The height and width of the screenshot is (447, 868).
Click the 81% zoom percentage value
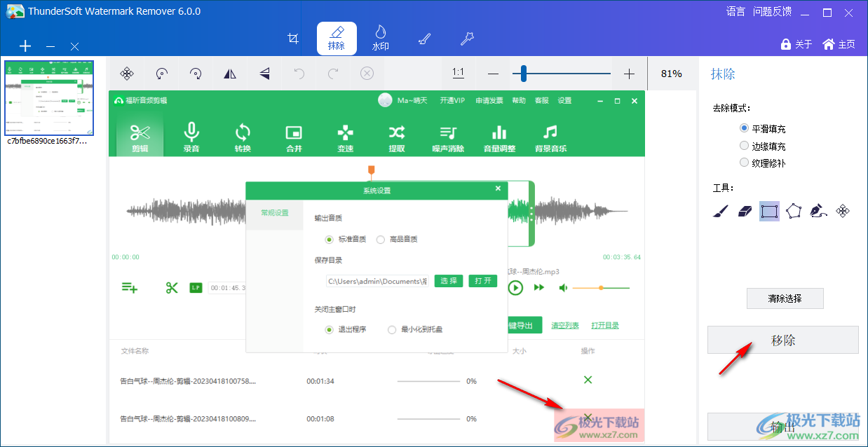click(x=671, y=74)
